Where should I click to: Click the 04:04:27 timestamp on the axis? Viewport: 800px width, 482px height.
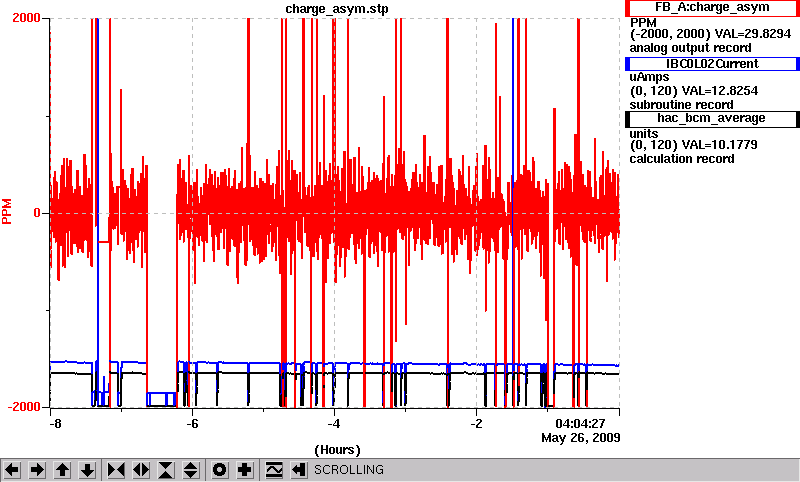(x=580, y=423)
